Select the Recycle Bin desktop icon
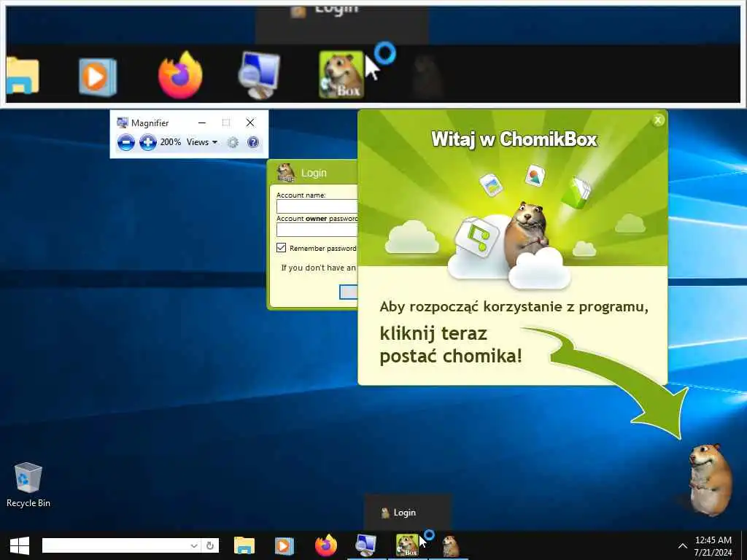Viewport: 747px width, 560px height. pos(28,485)
